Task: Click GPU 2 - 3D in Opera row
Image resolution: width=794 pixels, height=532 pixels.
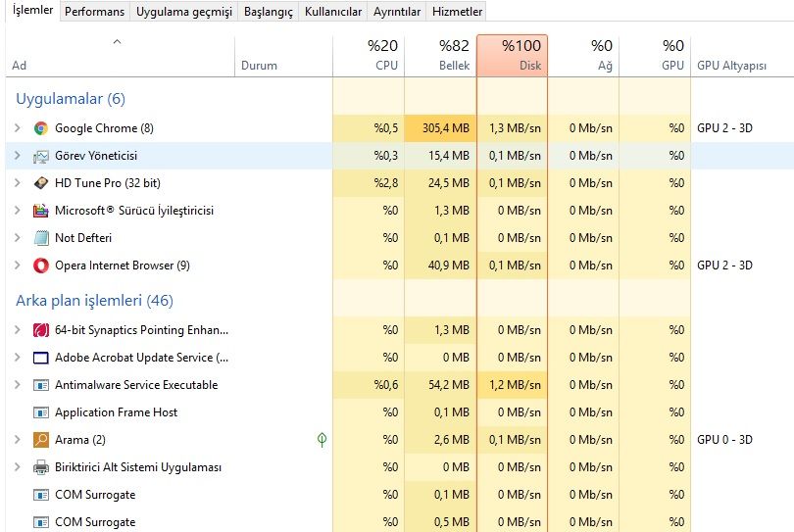Action: coord(724,265)
